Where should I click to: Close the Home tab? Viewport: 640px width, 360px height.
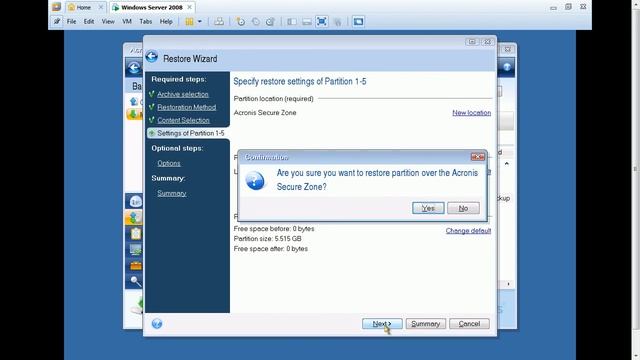101,7
